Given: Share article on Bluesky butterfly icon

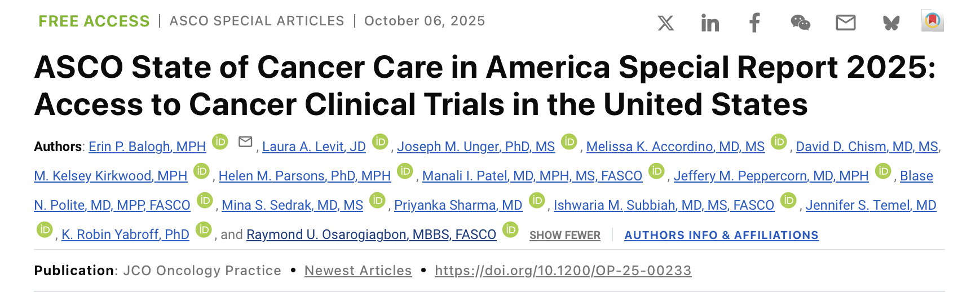Looking at the screenshot, I should point(891,23).
